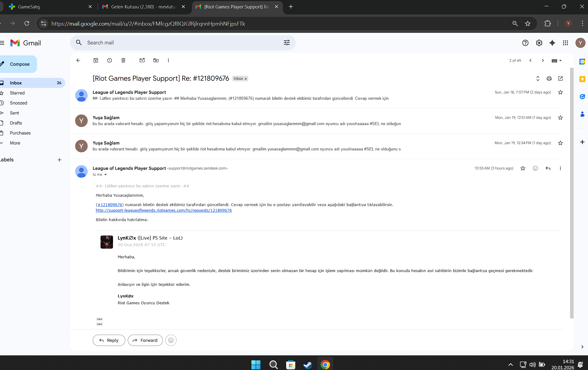This screenshot has height=370, width=588.
Task: Show recipient details next to 'to me'
Action: (106, 175)
